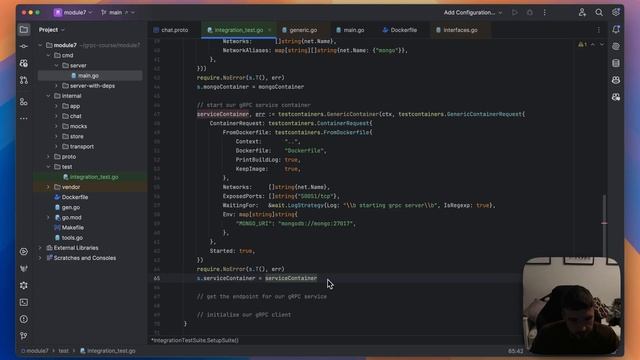640x360 pixels.
Task: Expand Scratches and Consoles node
Action: pos(40,258)
